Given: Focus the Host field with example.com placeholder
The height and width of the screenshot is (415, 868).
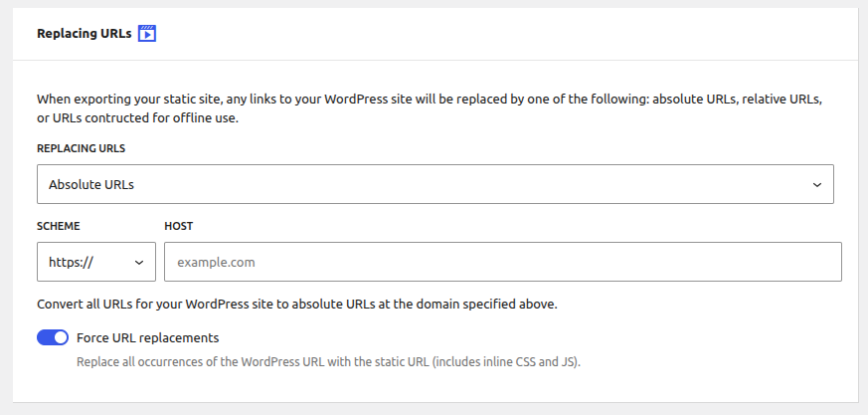Looking at the screenshot, I should click(x=502, y=262).
